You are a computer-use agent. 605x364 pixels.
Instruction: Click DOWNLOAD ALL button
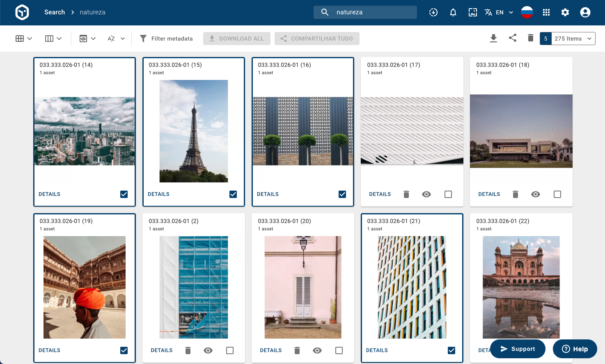tap(237, 39)
